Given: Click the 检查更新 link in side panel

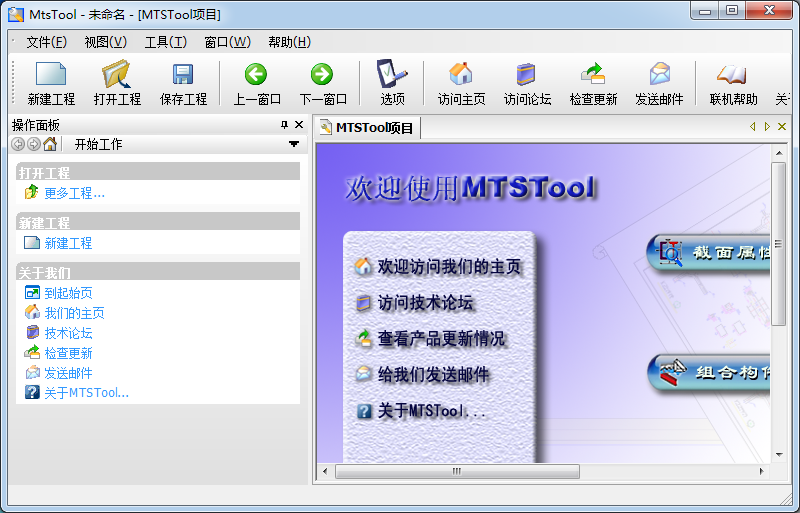Looking at the screenshot, I should pos(68,353).
